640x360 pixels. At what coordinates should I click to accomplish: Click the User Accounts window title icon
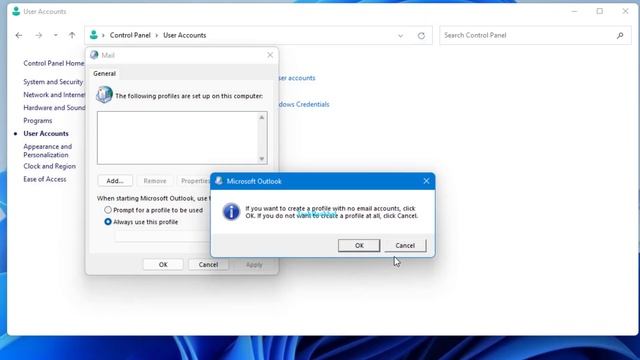[x=16, y=11]
